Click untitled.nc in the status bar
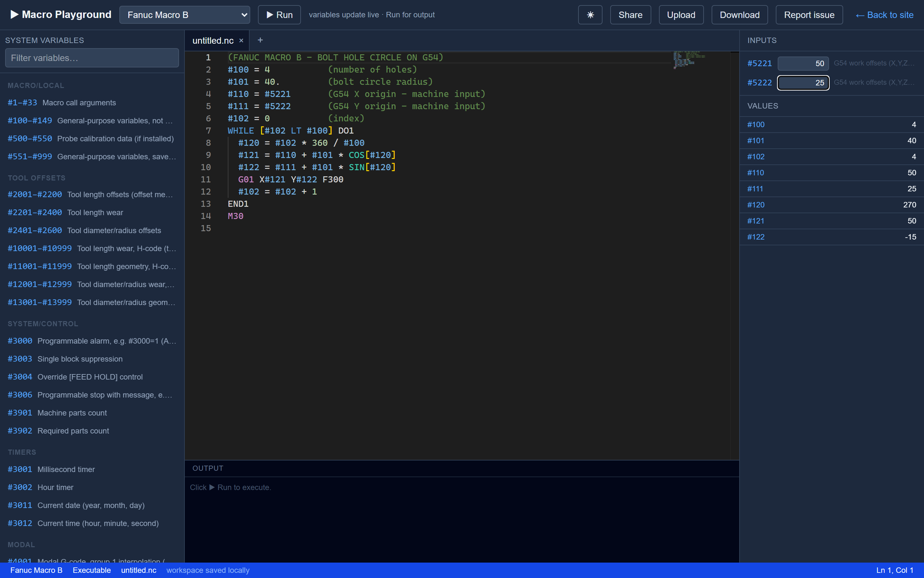The height and width of the screenshot is (578, 924). [139, 570]
